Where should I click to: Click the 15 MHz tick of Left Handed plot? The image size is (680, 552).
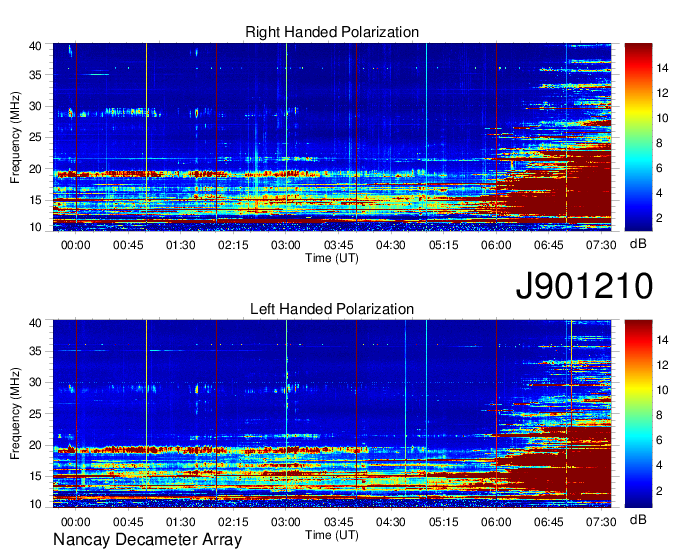click(35, 477)
